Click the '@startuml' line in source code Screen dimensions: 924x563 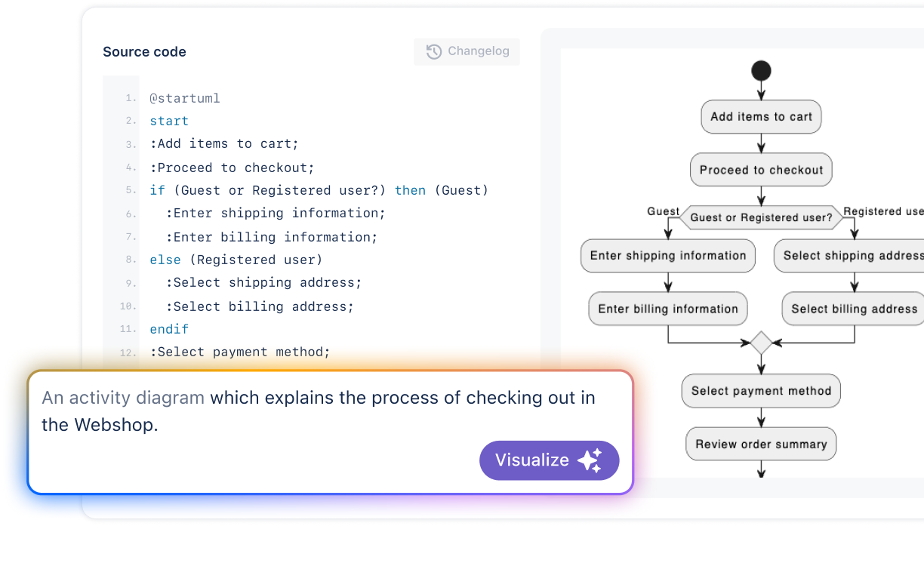point(185,98)
